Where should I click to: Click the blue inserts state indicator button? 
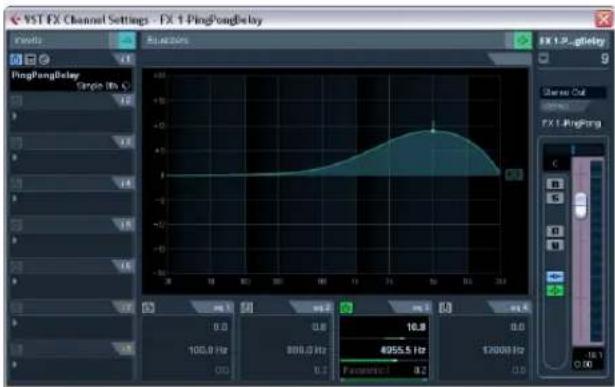coord(555,277)
